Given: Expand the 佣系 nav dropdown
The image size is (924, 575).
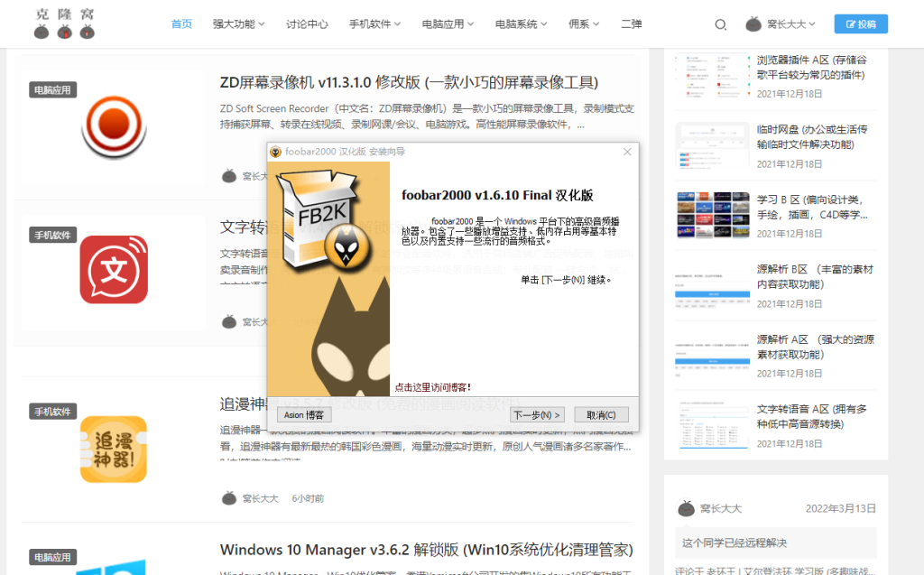Looking at the screenshot, I should pos(584,24).
